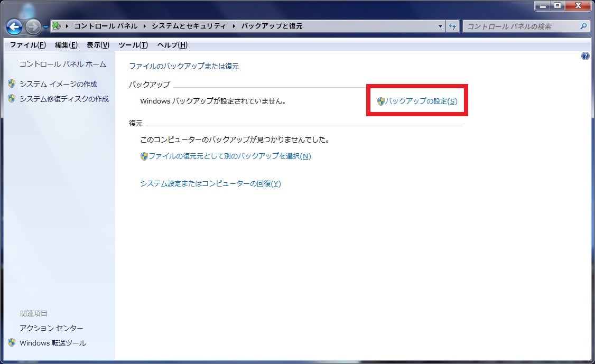Click バックアップと復元 in the breadcrumb
Image resolution: width=595 pixels, height=364 pixels.
tap(272, 26)
